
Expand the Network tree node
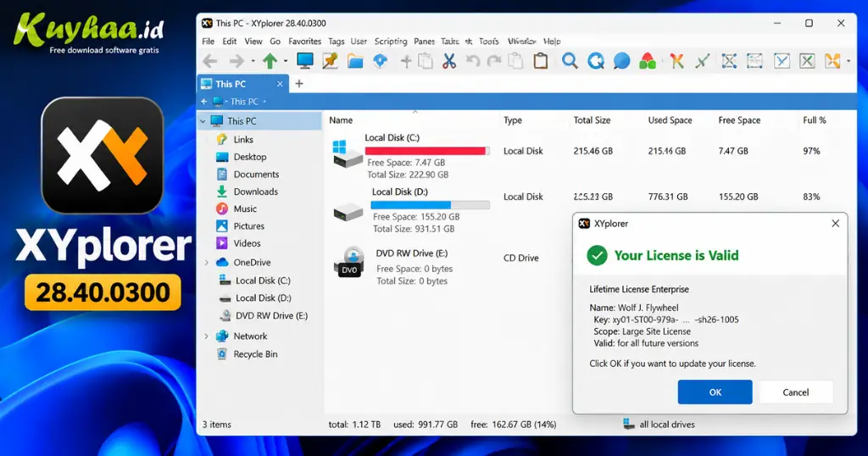coord(207,336)
